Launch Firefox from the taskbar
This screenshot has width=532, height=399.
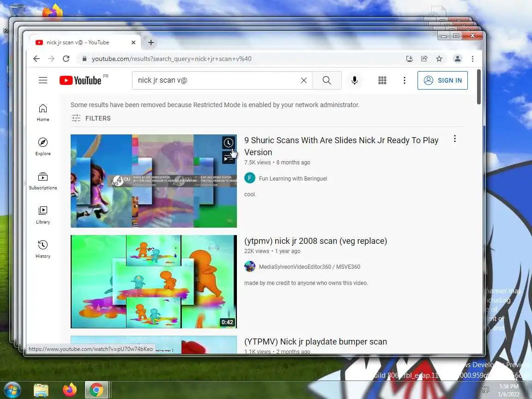(70, 390)
